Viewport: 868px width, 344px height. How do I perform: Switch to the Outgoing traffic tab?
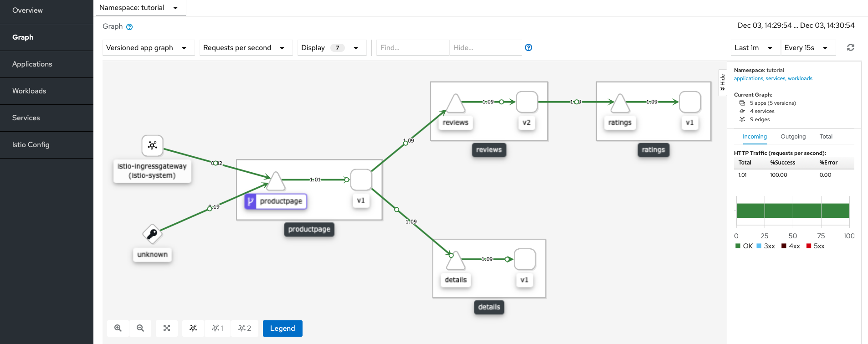(x=793, y=136)
